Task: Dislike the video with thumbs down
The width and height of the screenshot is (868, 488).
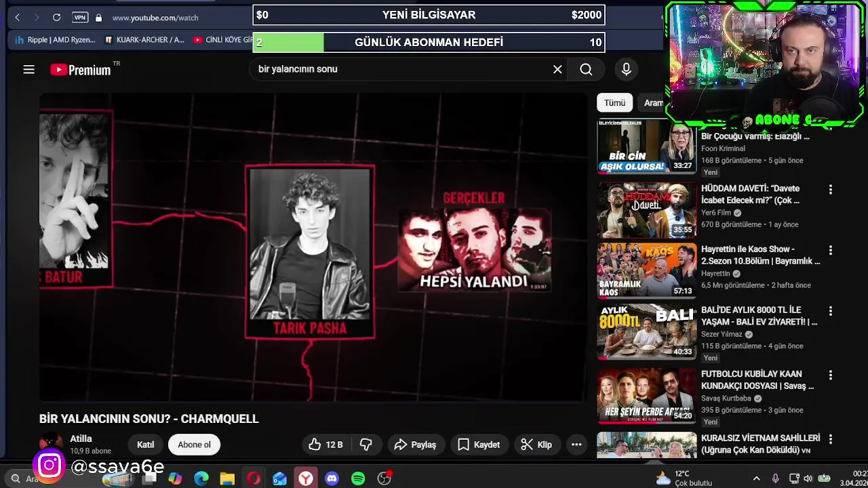Action: [x=366, y=445]
